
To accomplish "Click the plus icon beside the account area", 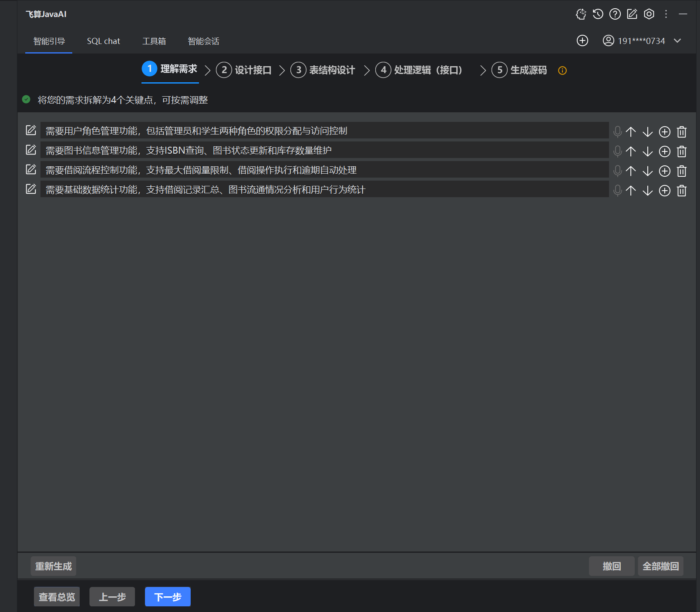I will 582,40.
